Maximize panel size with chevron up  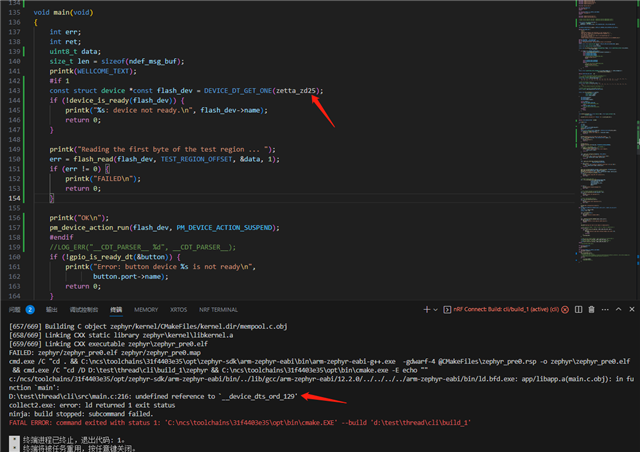[x=620, y=310]
